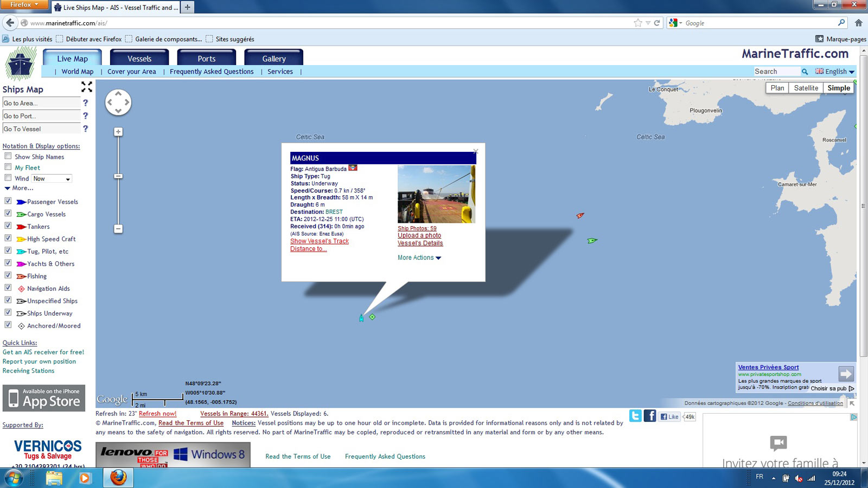The image size is (868, 488).
Task: Click the MarineTraffic ship logo
Action: (21, 63)
